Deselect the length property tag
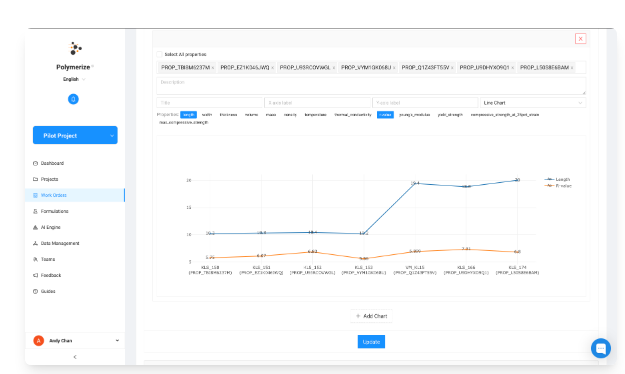Viewport: 625px width, 374px height. (189, 115)
